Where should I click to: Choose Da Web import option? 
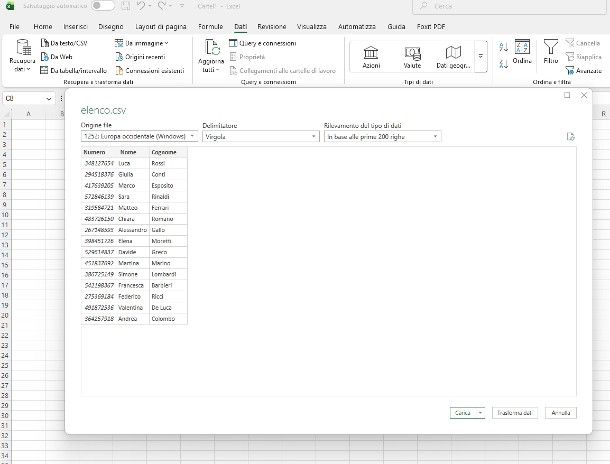tap(57, 57)
